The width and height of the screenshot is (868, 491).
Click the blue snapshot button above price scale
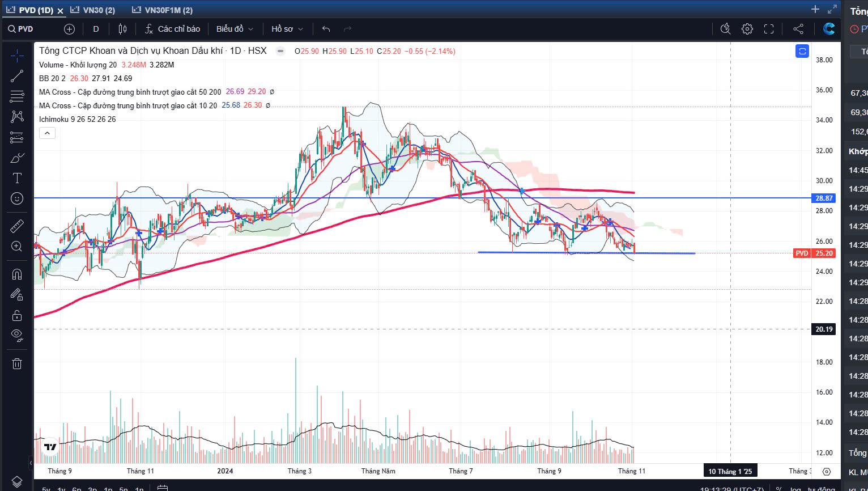click(x=802, y=51)
